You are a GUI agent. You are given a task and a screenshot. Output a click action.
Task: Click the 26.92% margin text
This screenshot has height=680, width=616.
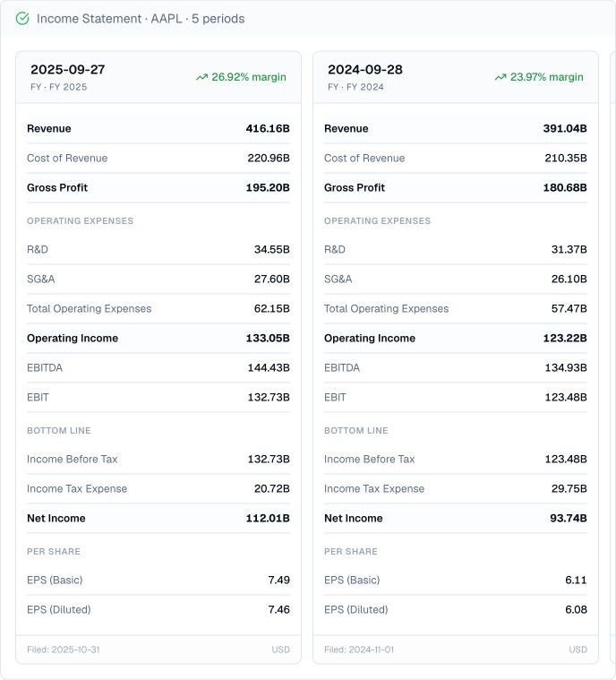(249, 77)
